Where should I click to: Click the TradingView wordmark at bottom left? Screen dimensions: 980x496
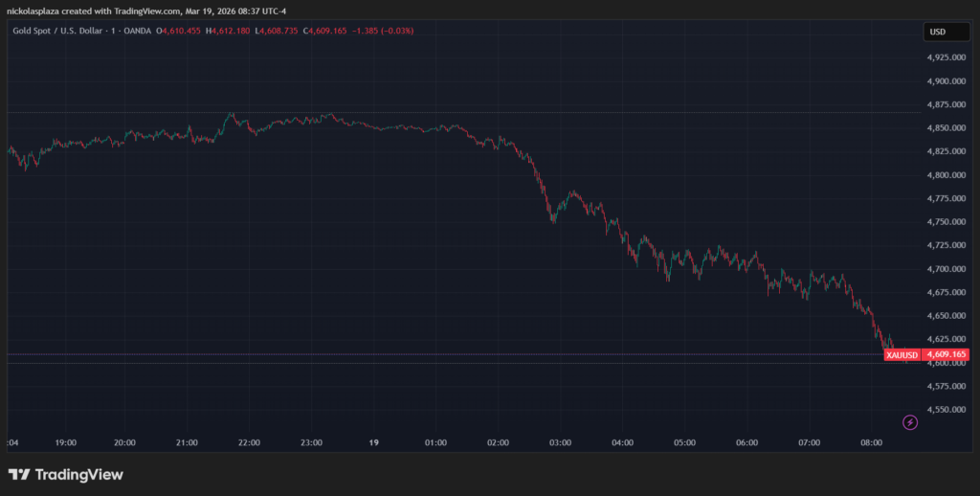(78, 475)
